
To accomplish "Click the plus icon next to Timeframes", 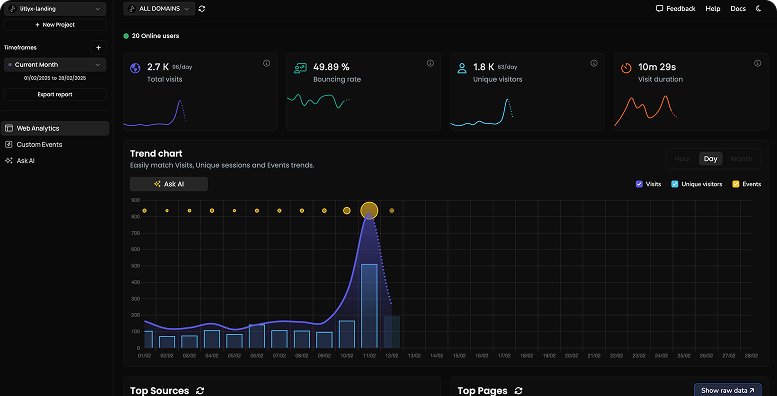I will pos(98,48).
